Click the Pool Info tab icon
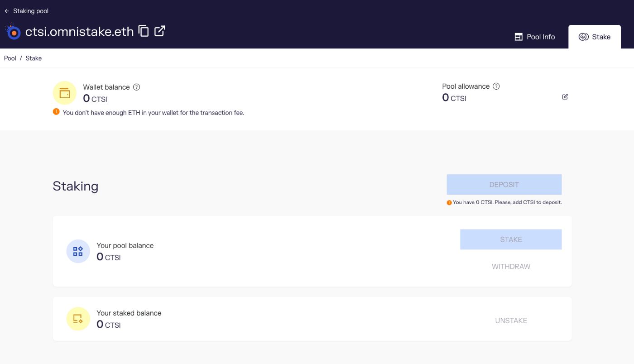Image resolution: width=634 pixels, height=364 pixels. pyautogui.click(x=519, y=37)
